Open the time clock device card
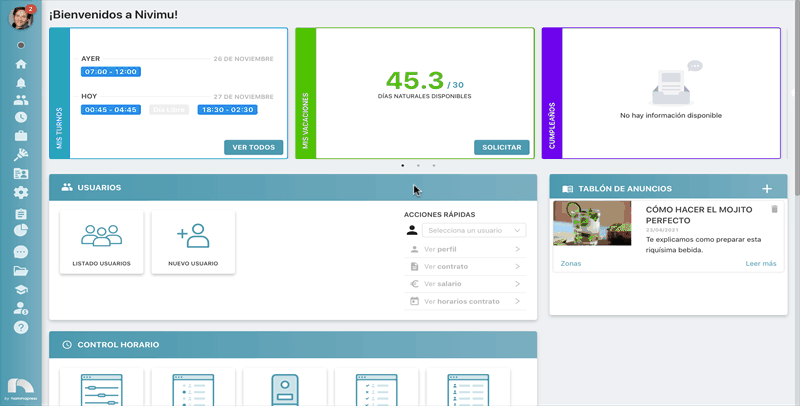Screen dimensions: 800x406 [x=285, y=387]
